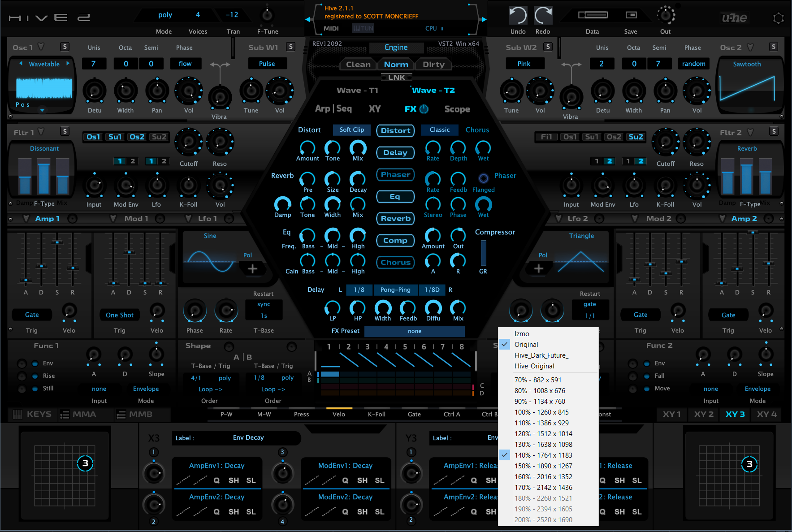Toggle the blue Fall LED in Func 2
The width and height of the screenshot is (792, 532).
[x=647, y=376]
